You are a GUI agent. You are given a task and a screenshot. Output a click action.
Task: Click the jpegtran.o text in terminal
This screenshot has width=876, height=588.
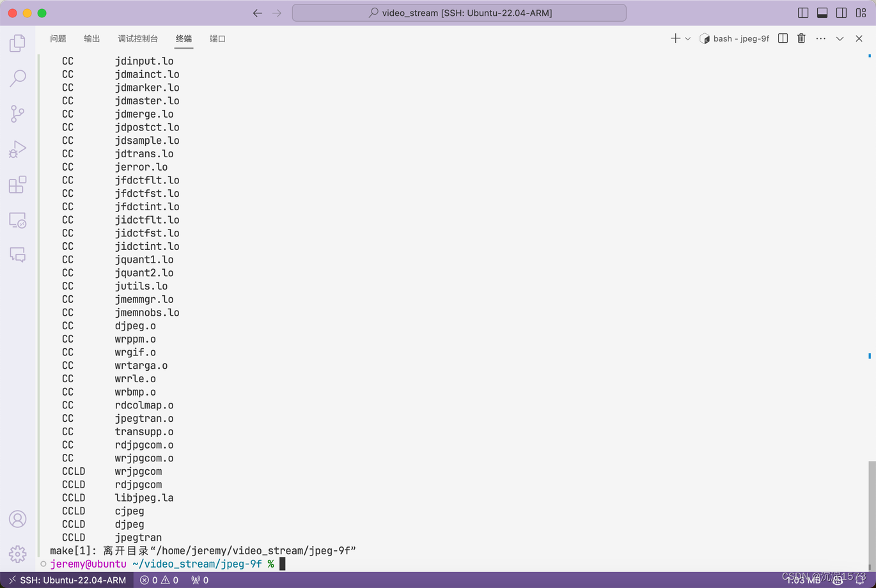tap(145, 419)
